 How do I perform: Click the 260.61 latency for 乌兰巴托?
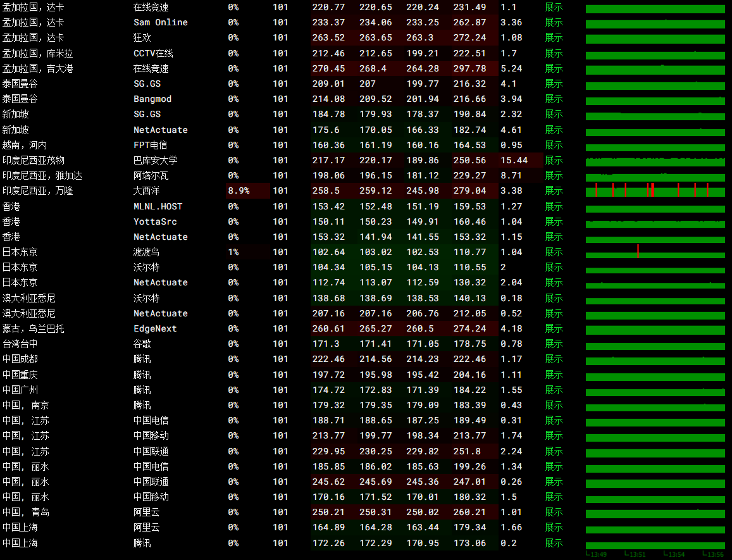click(328, 329)
